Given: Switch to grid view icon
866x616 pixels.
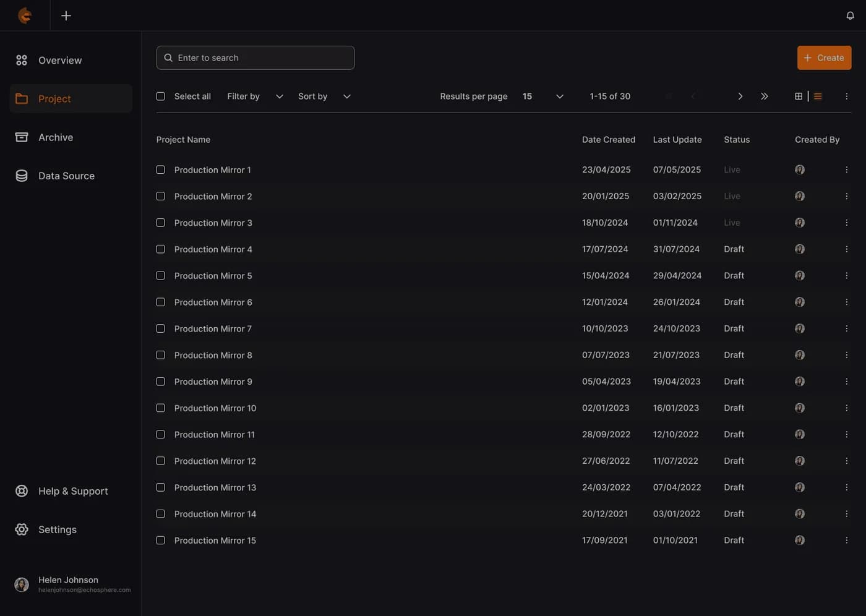Looking at the screenshot, I should 799,96.
